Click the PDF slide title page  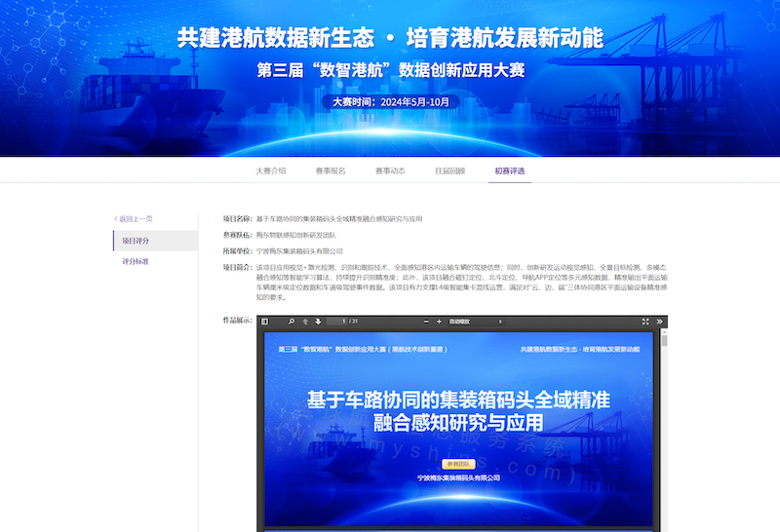click(458, 429)
